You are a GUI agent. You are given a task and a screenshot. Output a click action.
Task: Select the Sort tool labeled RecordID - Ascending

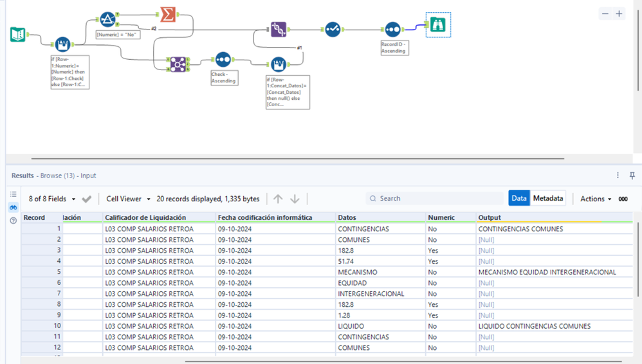(392, 30)
